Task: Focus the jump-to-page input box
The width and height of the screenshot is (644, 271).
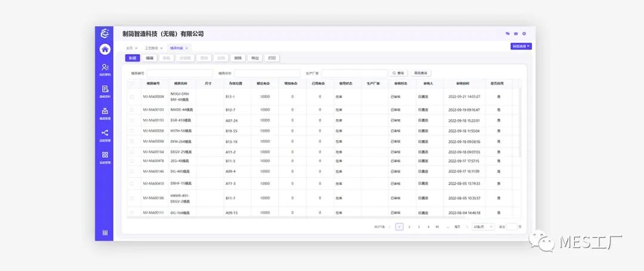Action: [x=512, y=227]
